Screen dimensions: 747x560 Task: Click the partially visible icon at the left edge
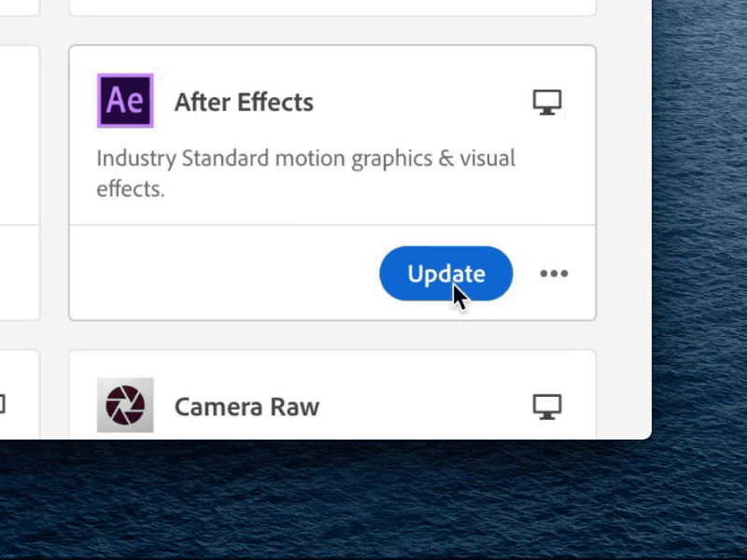[x=3, y=405]
